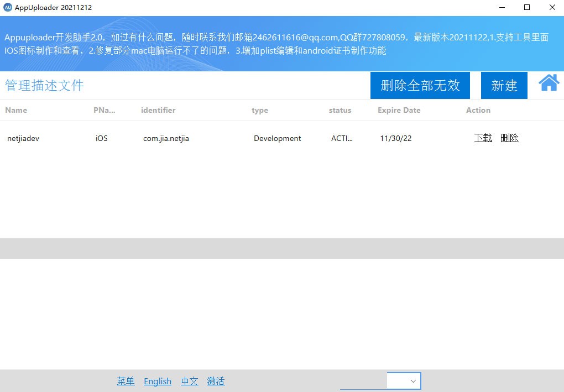Viewport: 564px width, 392px height.
Task: Expand the dropdown in the bottom bar
Action: 412,381
